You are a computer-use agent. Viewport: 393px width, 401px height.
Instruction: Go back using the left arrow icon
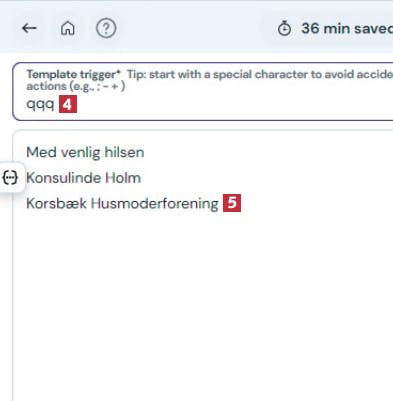29,28
